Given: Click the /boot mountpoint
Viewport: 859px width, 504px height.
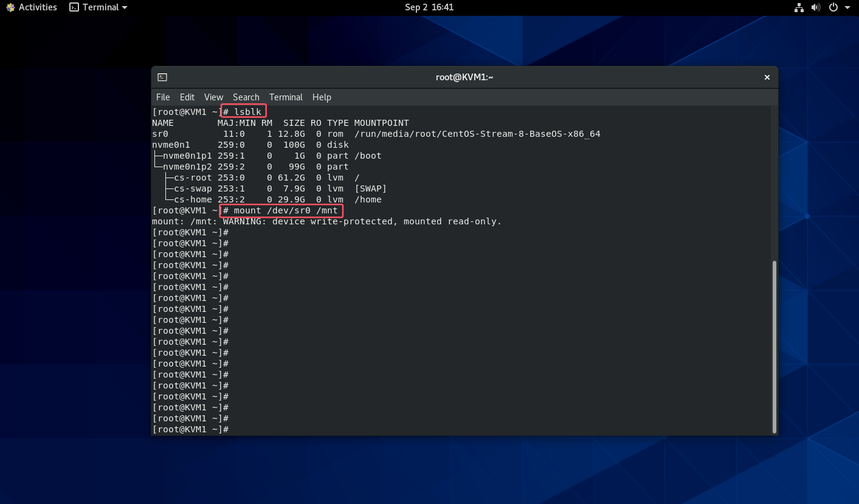Looking at the screenshot, I should [368, 156].
